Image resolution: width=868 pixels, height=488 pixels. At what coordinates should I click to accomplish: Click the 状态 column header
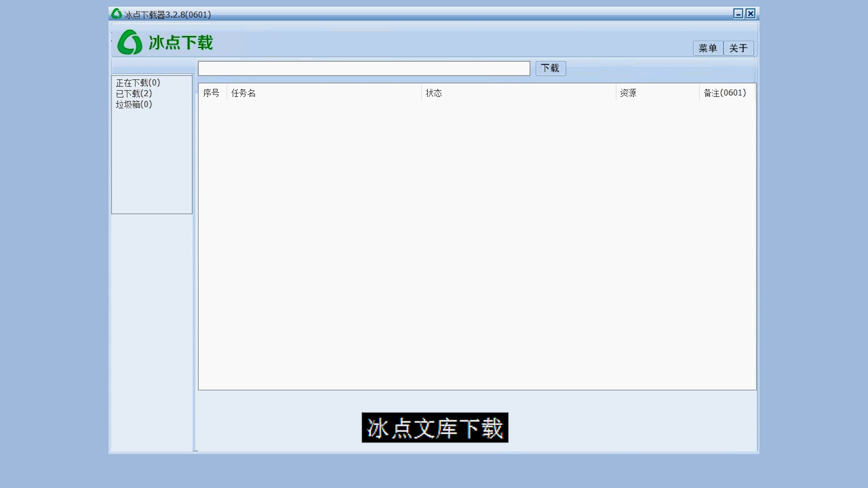point(434,93)
